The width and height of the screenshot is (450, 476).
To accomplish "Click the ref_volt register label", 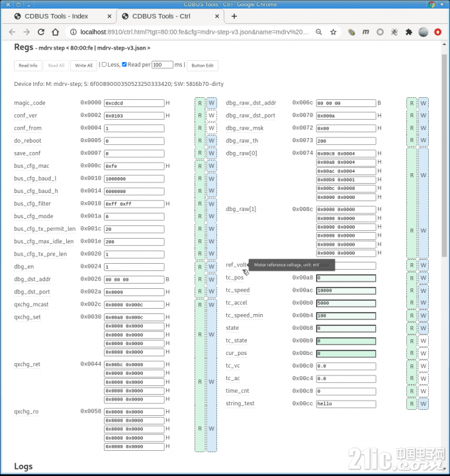I will (x=236, y=264).
